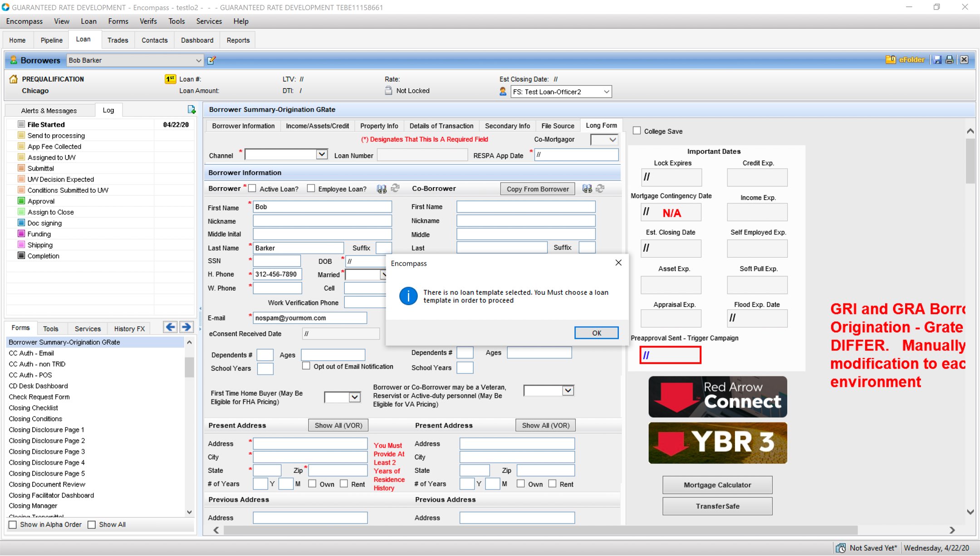Click the print loan printer icon

point(950,60)
